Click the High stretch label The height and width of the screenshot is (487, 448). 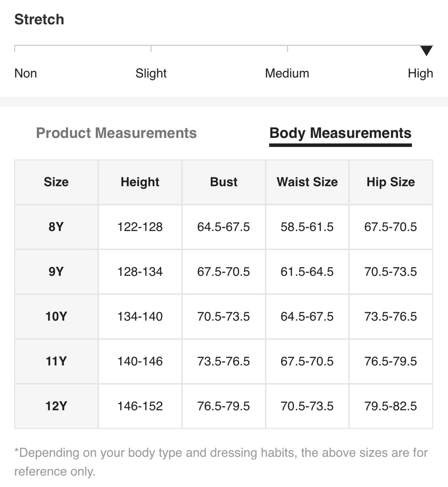click(420, 73)
